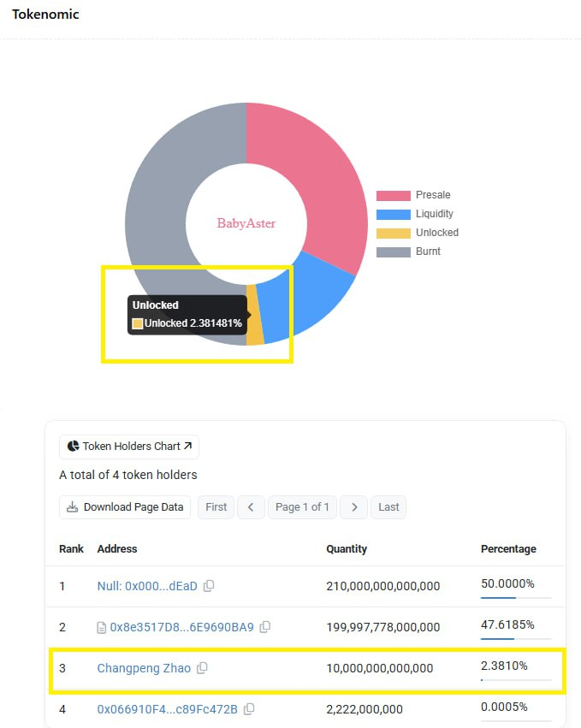This screenshot has height=728, width=581.
Task: Click 'A total of 4 token holders' text
Action: [x=128, y=475]
